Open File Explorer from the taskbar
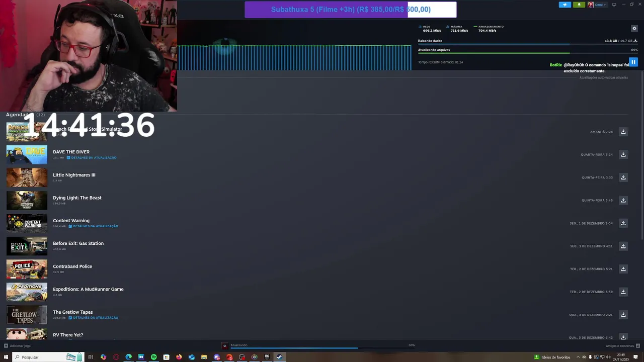This screenshot has width=644, height=362. click(x=204, y=357)
